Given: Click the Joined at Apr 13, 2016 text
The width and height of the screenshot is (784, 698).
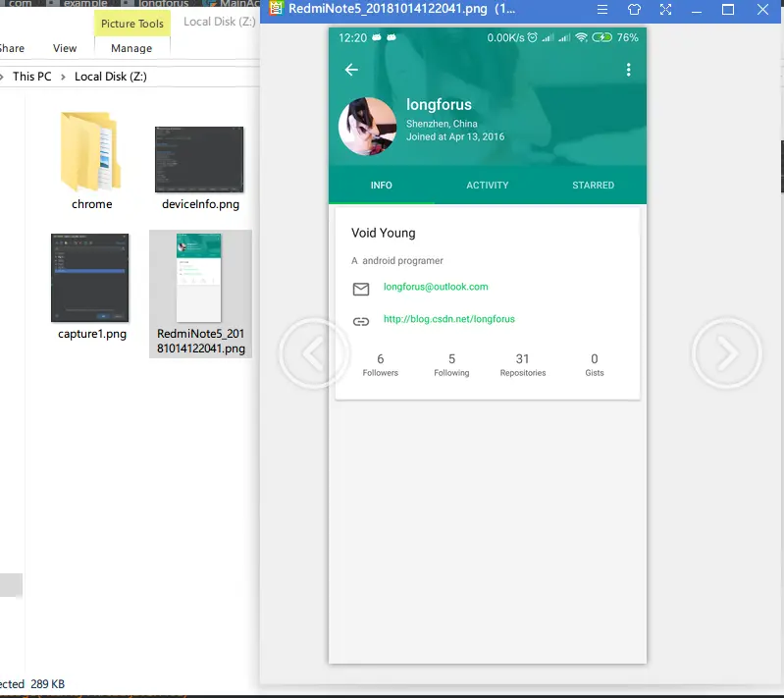Looking at the screenshot, I should coord(455,136).
